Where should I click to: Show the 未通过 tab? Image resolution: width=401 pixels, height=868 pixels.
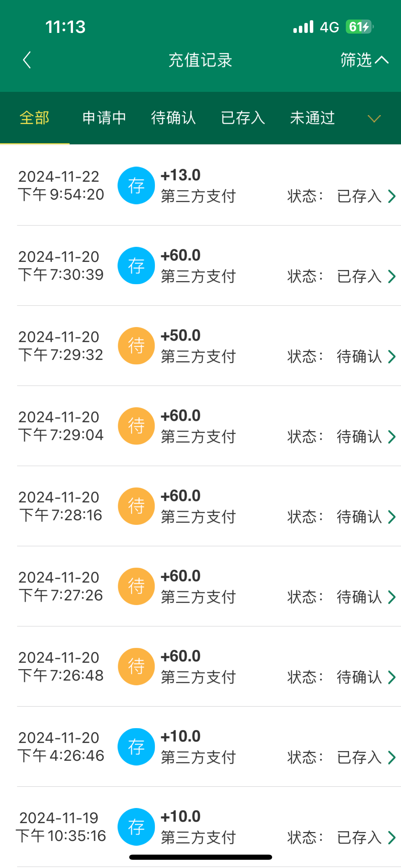pyautogui.click(x=312, y=118)
